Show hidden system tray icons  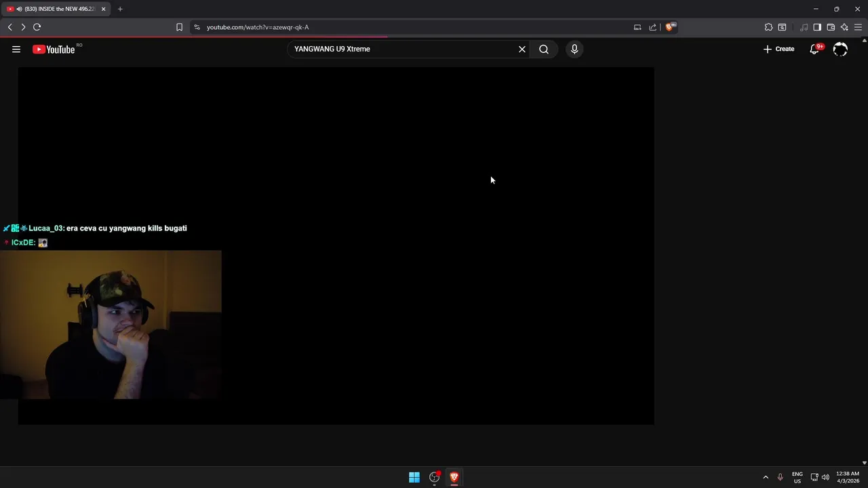click(x=766, y=477)
